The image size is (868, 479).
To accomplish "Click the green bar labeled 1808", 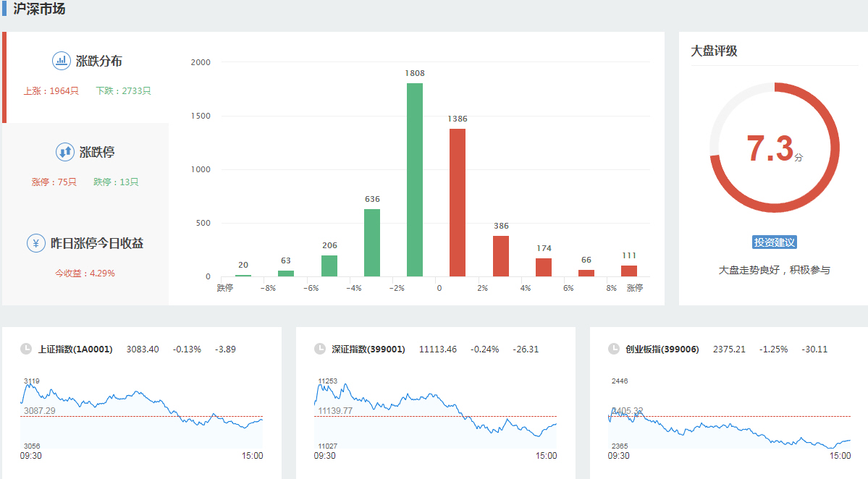I will tap(415, 179).
